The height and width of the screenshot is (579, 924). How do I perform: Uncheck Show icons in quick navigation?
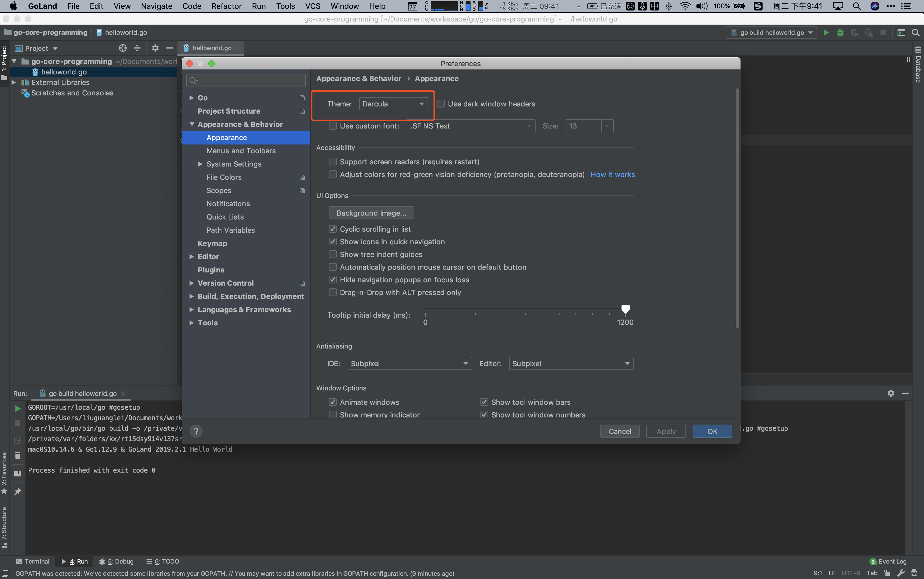pyautogui.click(x=333, y=242)
